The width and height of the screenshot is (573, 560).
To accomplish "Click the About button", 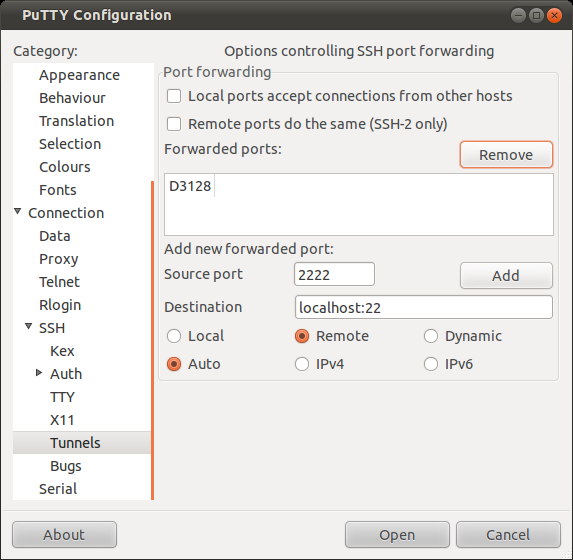I will pyautogui.click(x=64, y=535).
